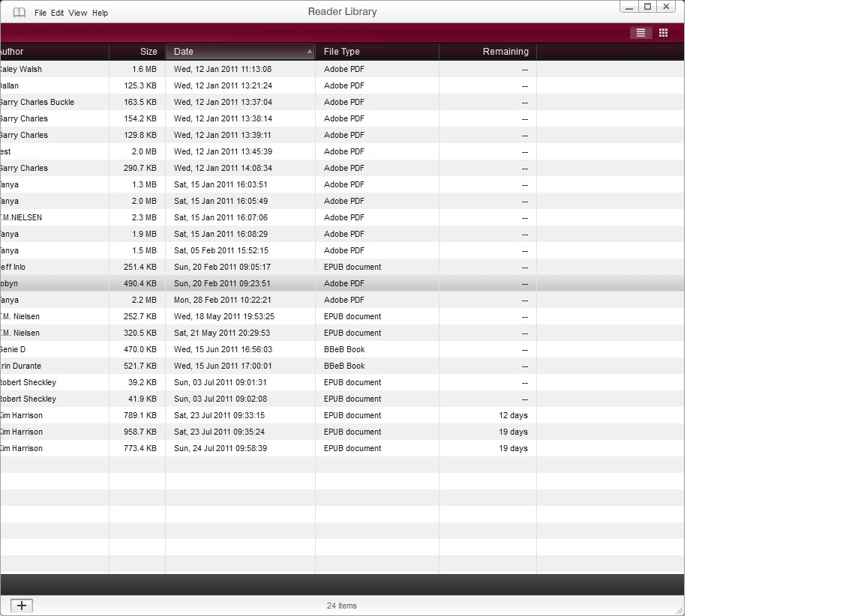
Task: Switch to list view
Action: point(640,33)
